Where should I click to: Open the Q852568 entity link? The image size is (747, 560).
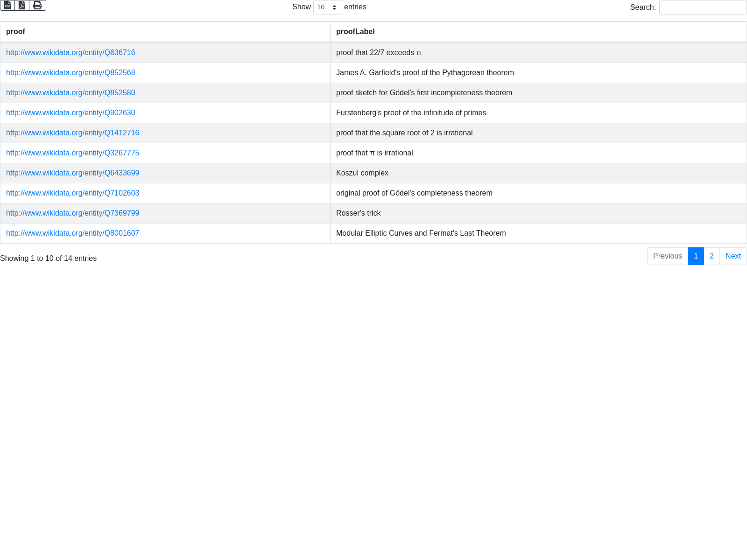[70, 73]
